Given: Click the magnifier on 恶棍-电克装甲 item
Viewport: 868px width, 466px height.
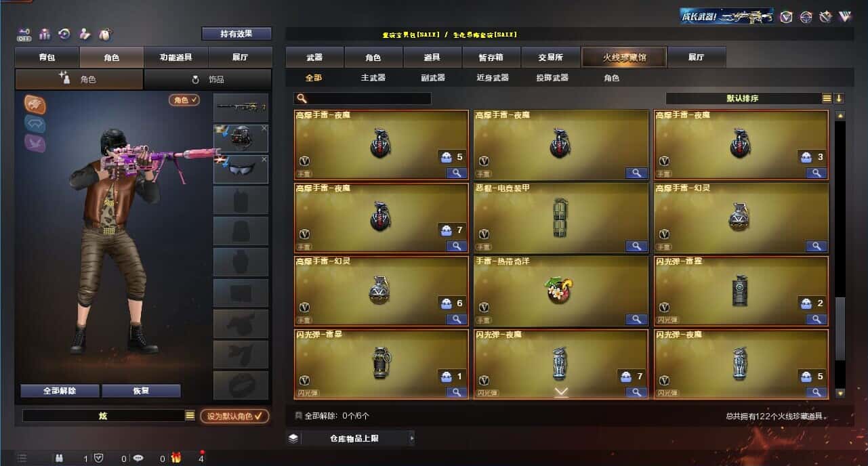Looking at the screenshot, I should point(636,246).
